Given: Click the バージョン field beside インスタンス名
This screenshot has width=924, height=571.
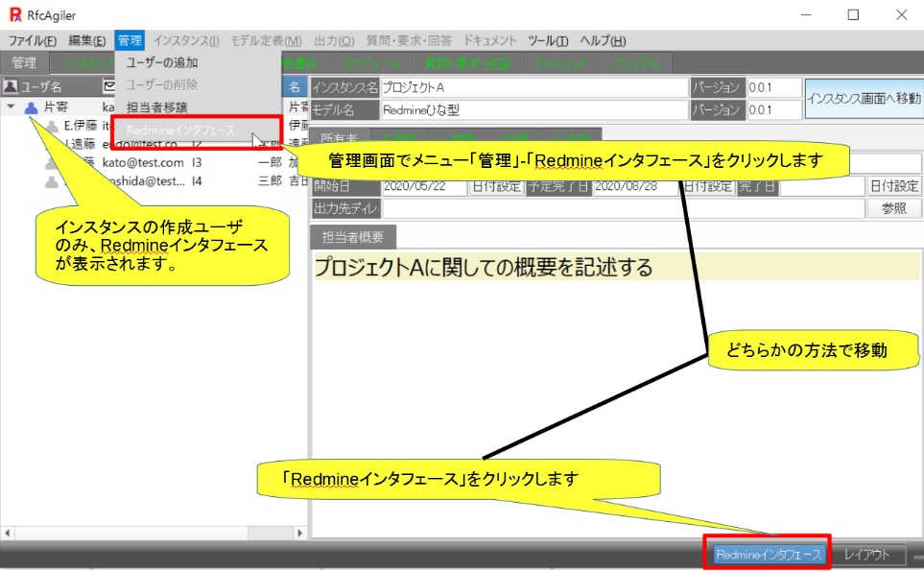Looking at the screenshot, I should [773, 87].
